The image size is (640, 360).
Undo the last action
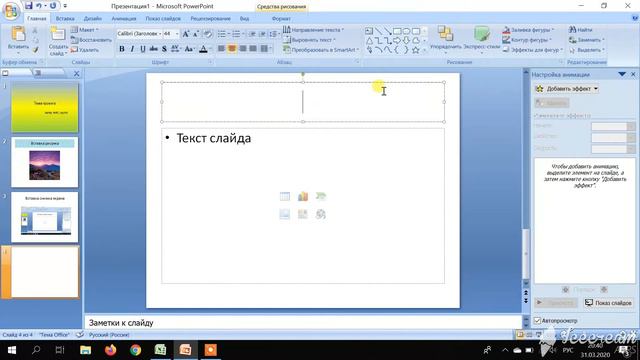pyautogui.click(x=39, y=6)
